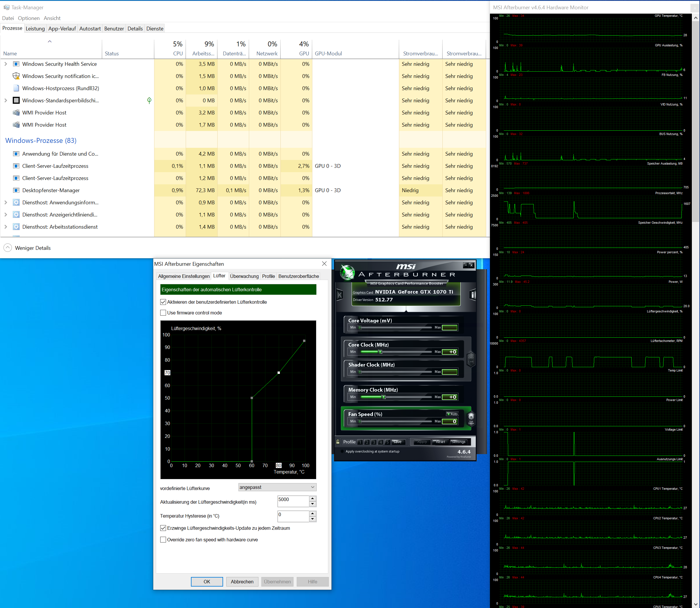The image size is (700, 608).
Task: Click the Core Clock slider handle
Action: pos(380,352)
